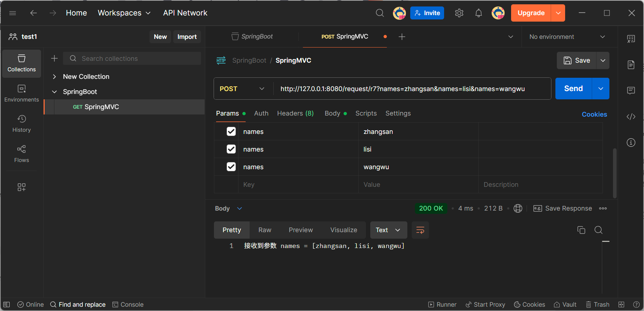Uncheck the lisi names parameter
Image resolution: width=644 pixels, height=311 pixels.
point(231,149)
